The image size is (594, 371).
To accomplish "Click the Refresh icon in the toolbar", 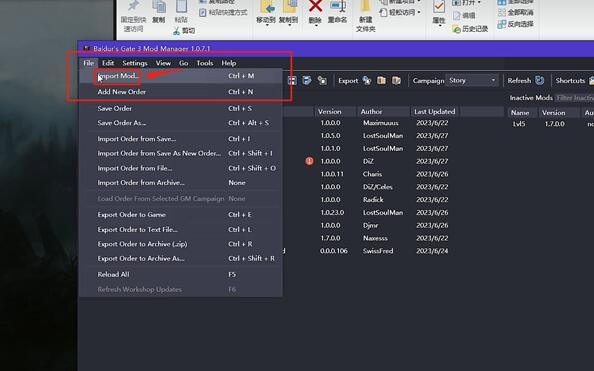I will pyautogui.click(x=539, y=80).
